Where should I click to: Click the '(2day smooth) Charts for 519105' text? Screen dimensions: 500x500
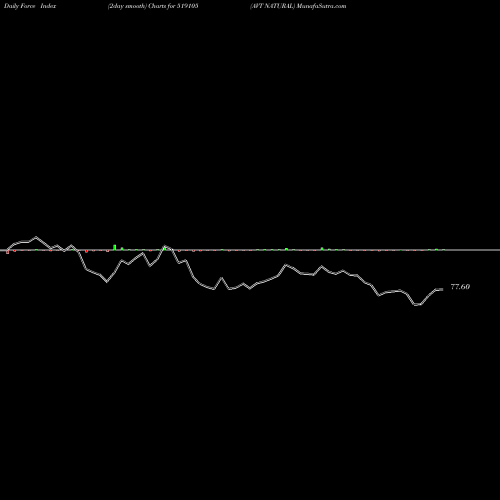pos(153,6)
